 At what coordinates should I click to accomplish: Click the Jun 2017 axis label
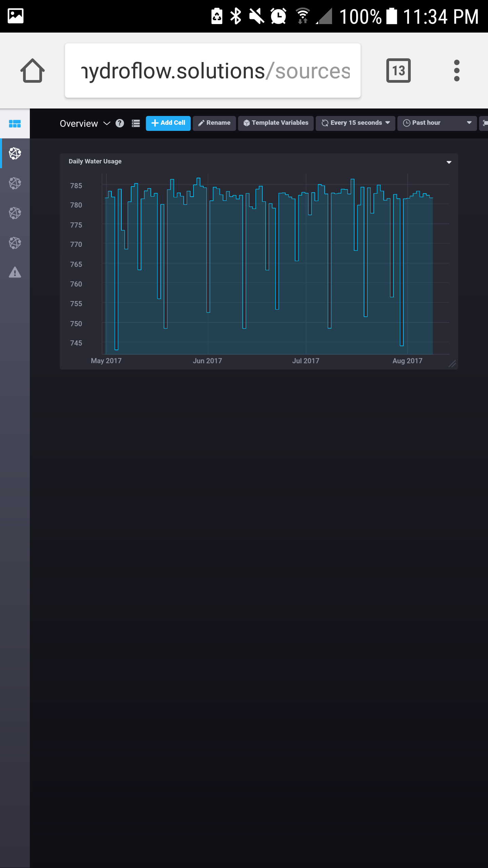207,361
